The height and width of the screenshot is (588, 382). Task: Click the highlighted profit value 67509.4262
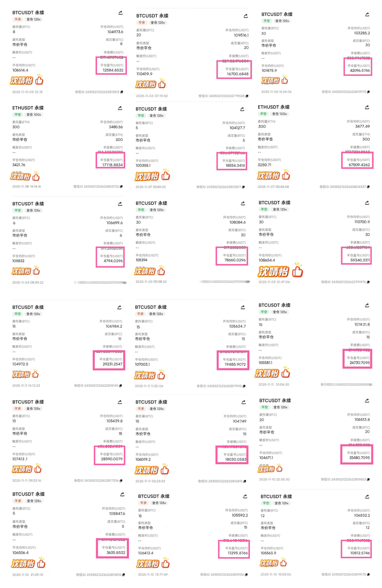pos(359,165)
